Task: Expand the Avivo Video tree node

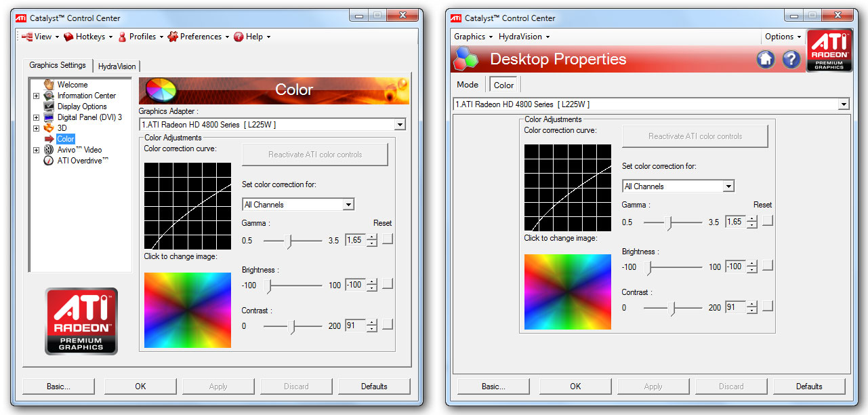Action: click(x=37, y=150)
